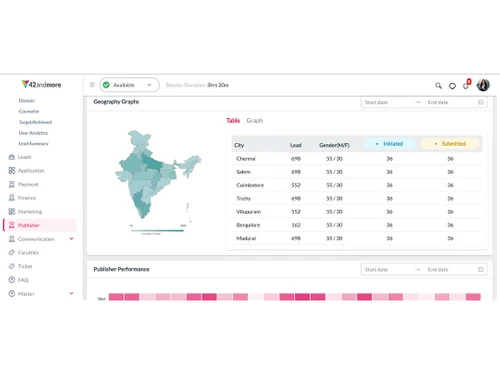
Task: Click the Bengalore lead count 162
Action: point(296,225)
